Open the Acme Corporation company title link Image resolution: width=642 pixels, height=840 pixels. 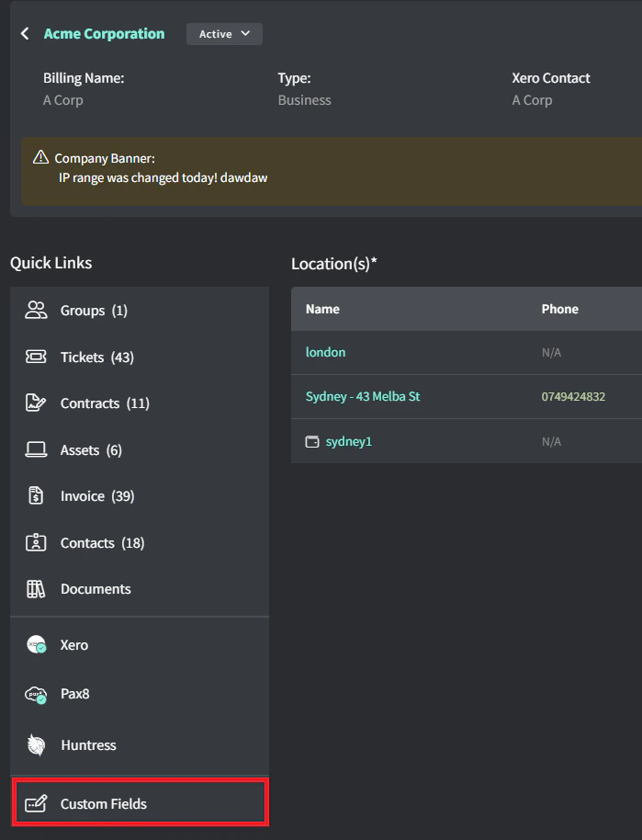105,34
